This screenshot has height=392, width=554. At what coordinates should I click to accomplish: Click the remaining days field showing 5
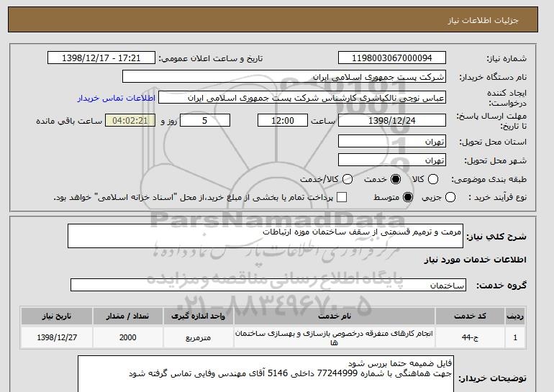tap(205, 120)
